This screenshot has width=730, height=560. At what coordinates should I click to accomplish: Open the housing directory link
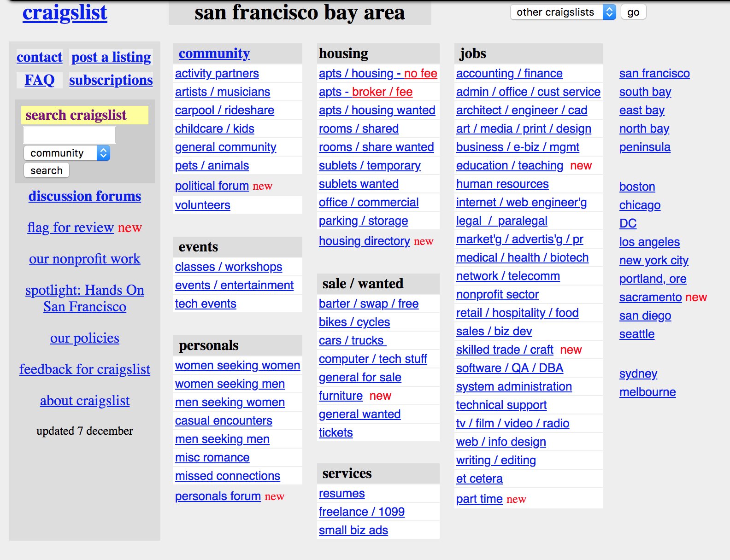pyautogui.click(x=365, y=241)
